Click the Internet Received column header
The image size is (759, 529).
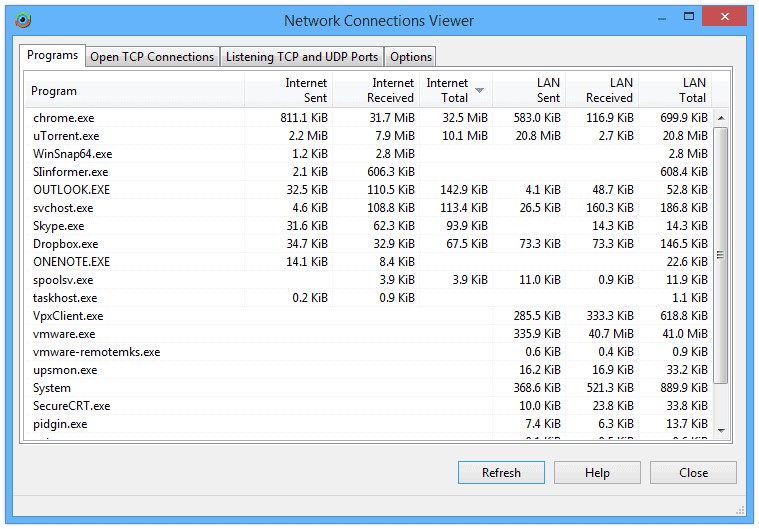pyautogui.click(x=375, y=90)
